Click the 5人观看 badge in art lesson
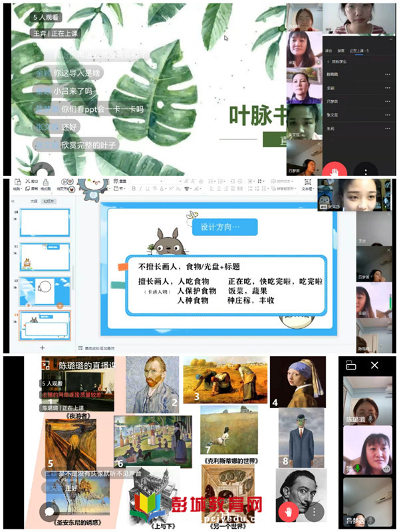Screen dimensions: 399x532 coord(53,384)
